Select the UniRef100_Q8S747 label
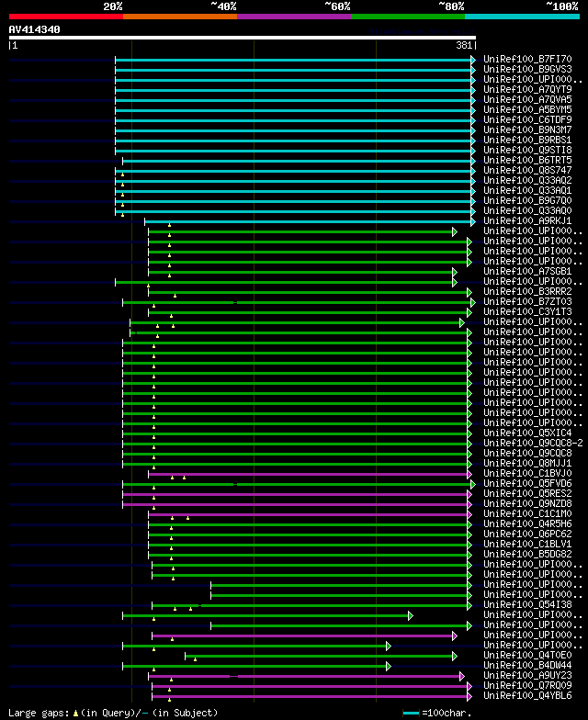 point(527,171)
